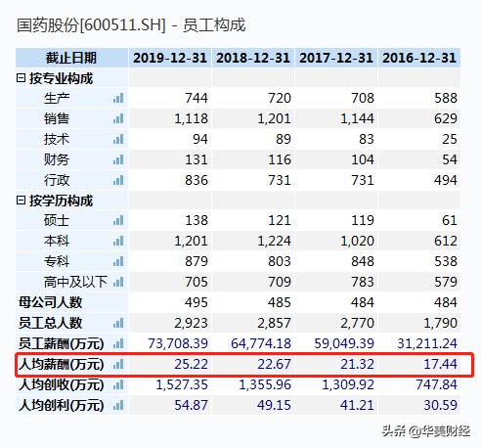Click the 人均创收(万元) row label
481x448 pixels.
[x=61, y=384]
